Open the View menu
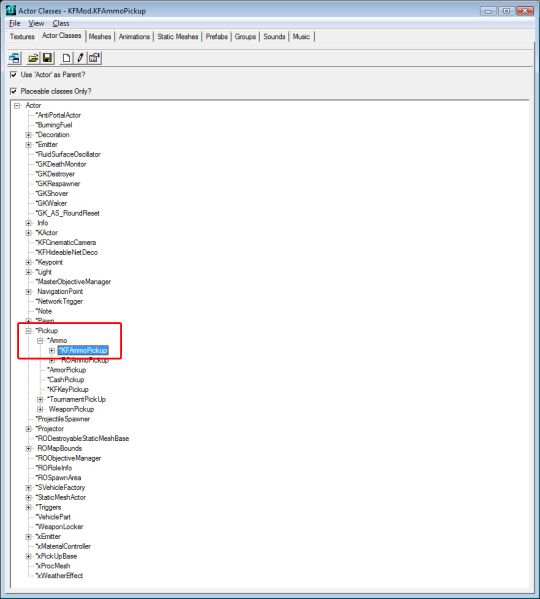 click(36, 23)
